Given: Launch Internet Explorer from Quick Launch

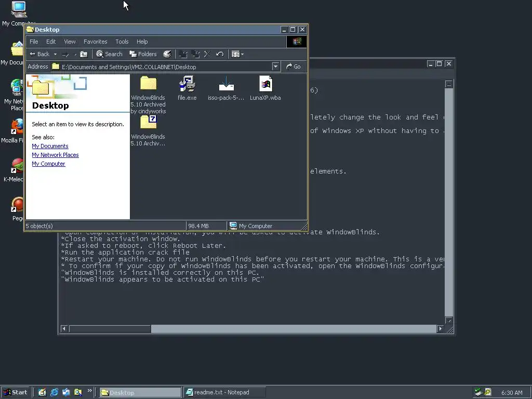Looking at the screenshot, I should [54, 393].
